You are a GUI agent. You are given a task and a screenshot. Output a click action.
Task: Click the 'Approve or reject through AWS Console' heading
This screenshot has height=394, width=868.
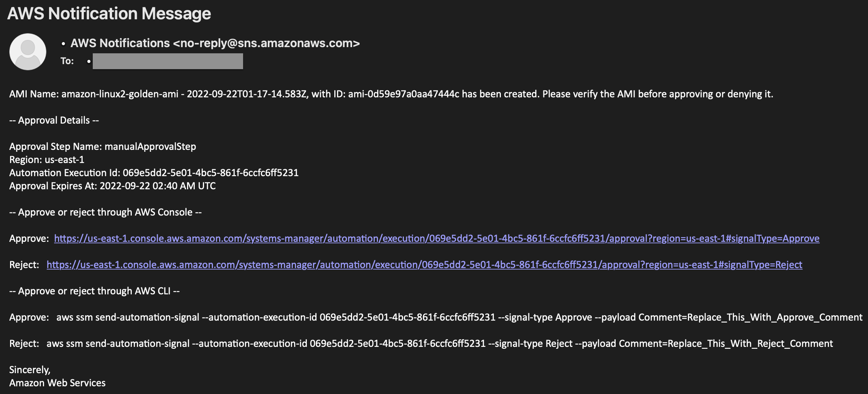coord(106,212)
